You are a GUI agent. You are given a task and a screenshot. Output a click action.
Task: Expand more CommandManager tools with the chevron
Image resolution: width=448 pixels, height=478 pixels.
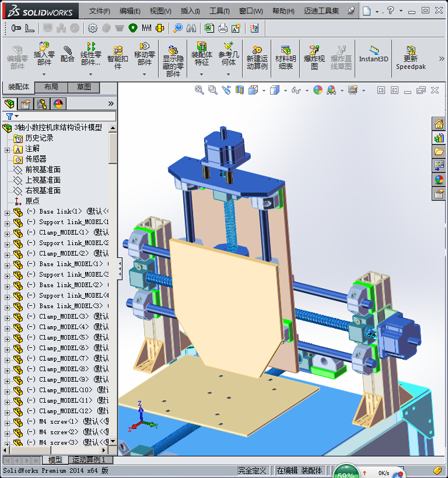(x=442, y=58)
